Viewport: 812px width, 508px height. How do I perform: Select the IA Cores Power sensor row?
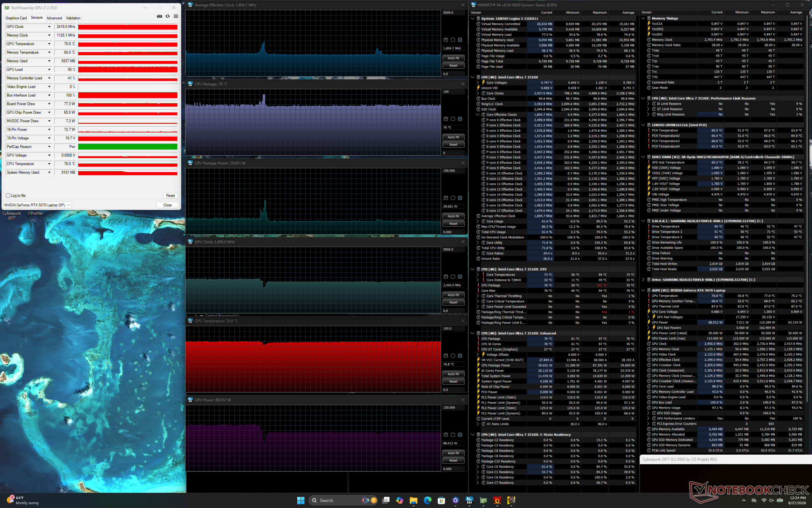point(556,371)
